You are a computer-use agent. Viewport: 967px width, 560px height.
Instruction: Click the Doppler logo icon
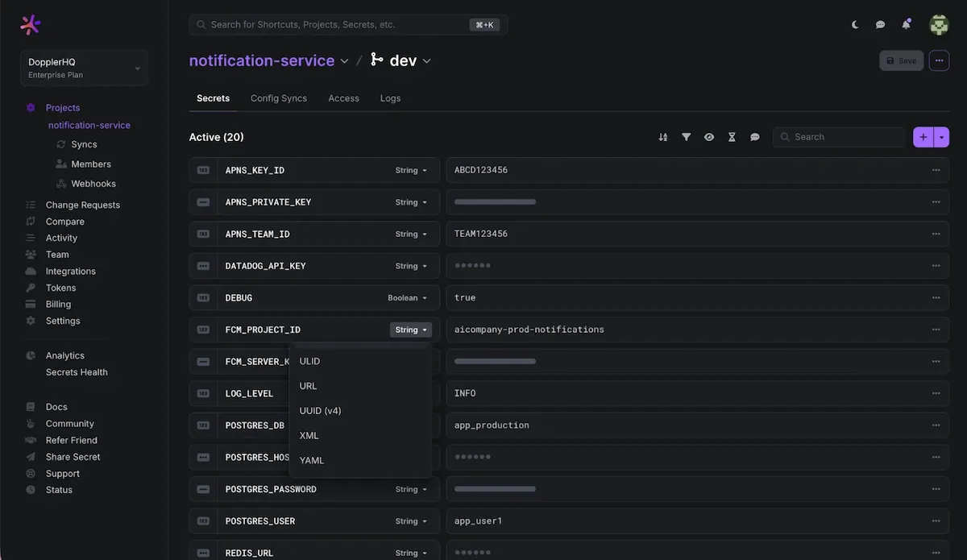[x=31, y=25]
